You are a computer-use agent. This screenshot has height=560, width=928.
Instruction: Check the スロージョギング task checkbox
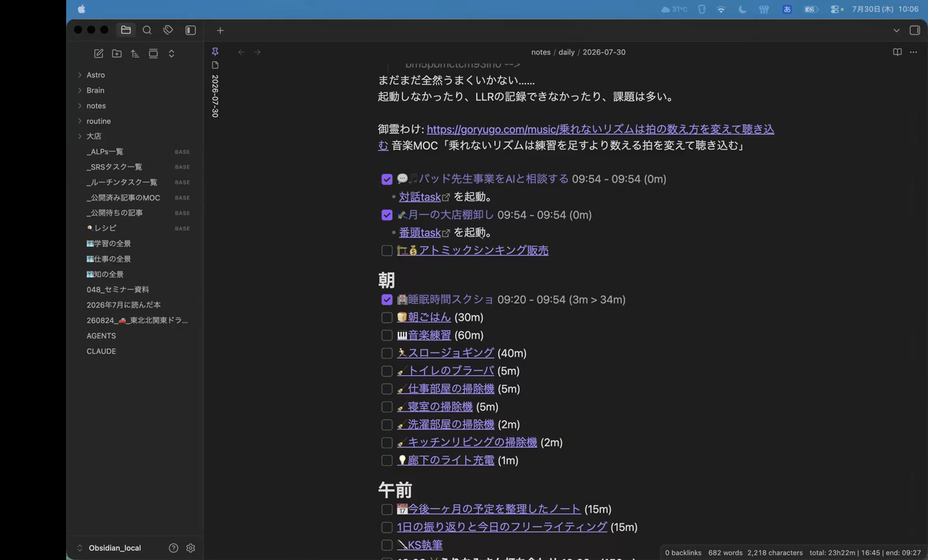click(x=387, y=353)
